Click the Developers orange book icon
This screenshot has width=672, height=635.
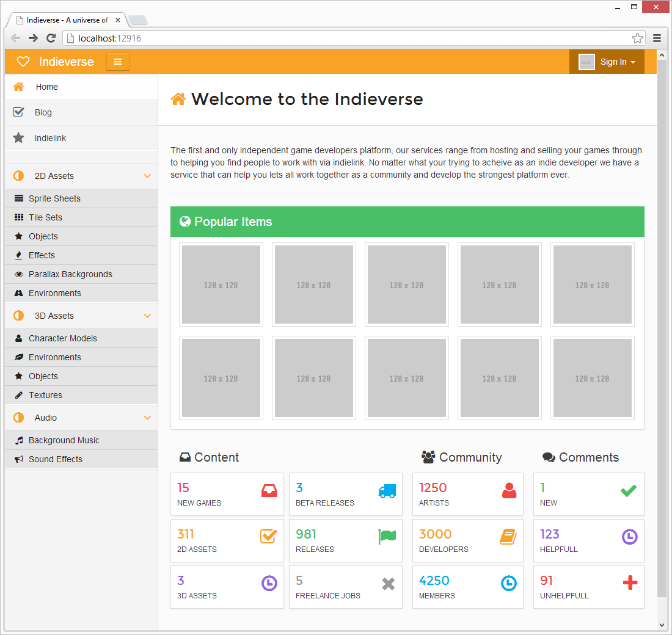click(x=508, y=537)
